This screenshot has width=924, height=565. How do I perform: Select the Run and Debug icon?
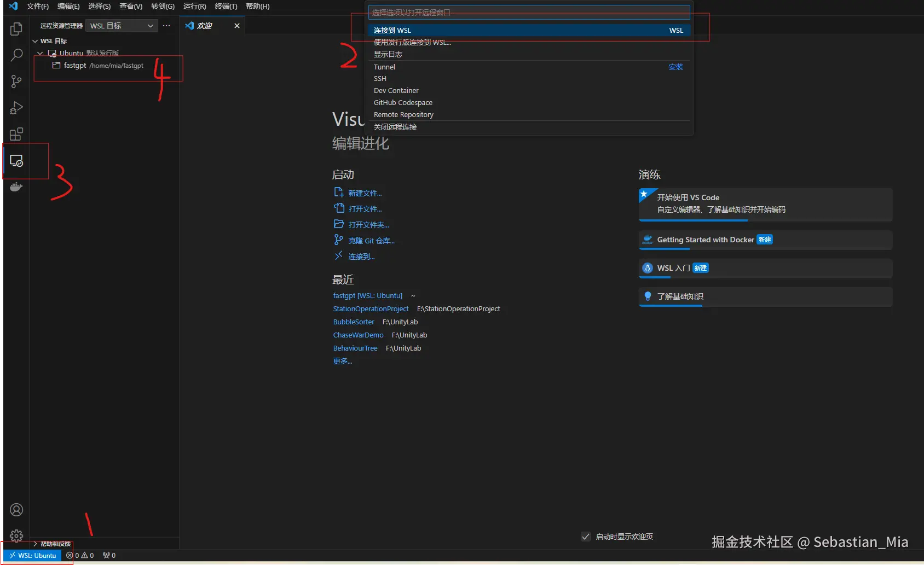[x=16, y=107]
